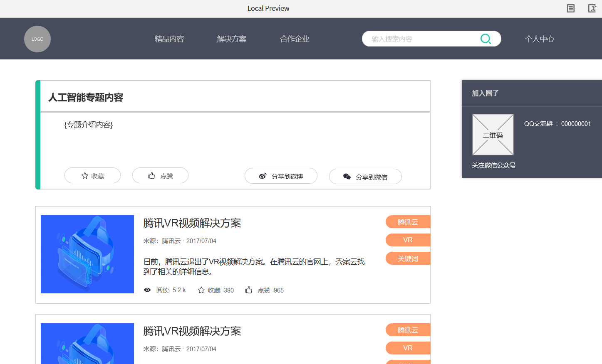Viewport: 602px width, 364px height.
Task: Open first 腾讯VR视频解决方案 article title
Action: (x=192, y=223)
